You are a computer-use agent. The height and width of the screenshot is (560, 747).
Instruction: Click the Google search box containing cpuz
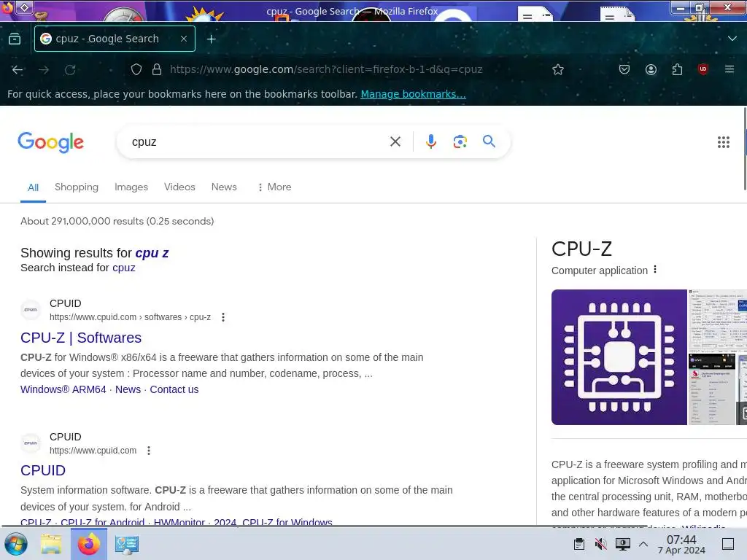[252, 142]
